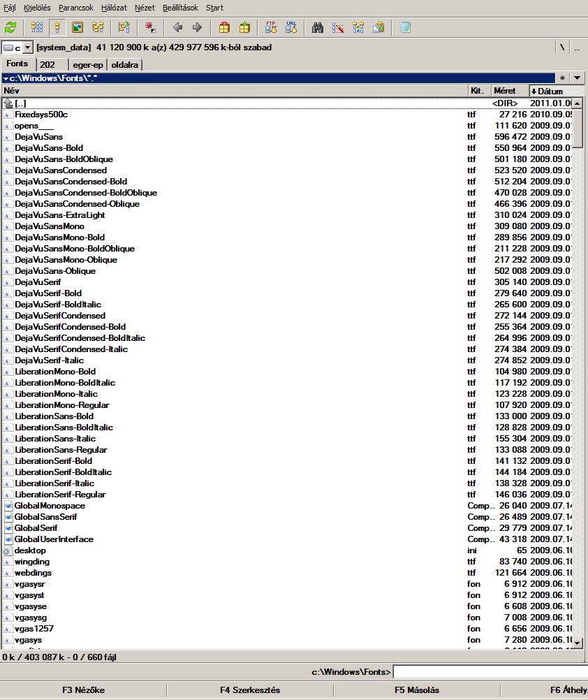588x700 pixels.
Task: Open the Fájl menu
Action: [9, 8]
